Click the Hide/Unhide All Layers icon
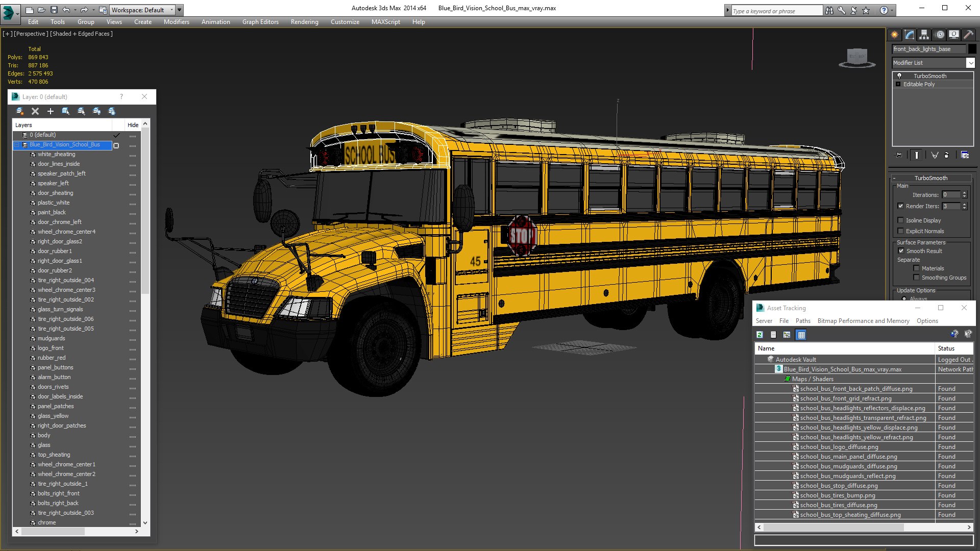980x551 pixels. click(x=96, y=111)
